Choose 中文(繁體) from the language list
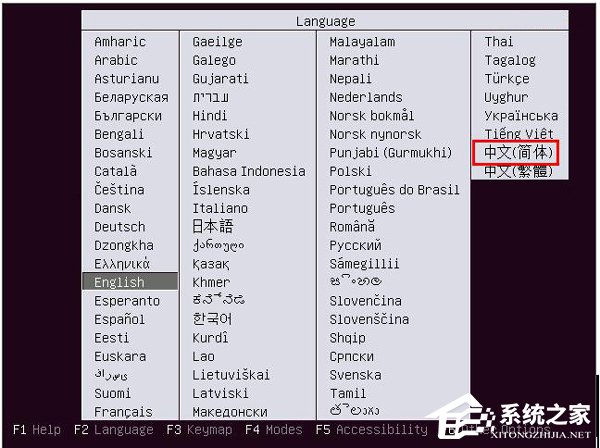600x448 pixels. [x=514, y=171]
